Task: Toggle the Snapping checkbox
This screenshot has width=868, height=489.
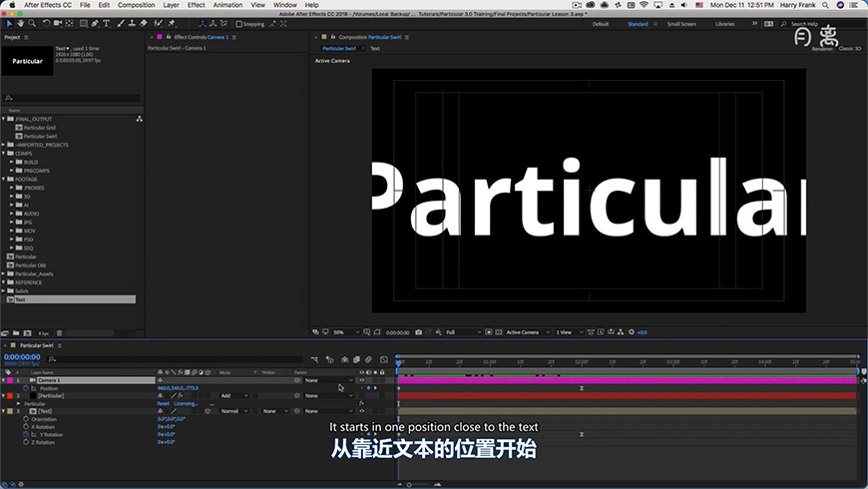Action: 239,24
